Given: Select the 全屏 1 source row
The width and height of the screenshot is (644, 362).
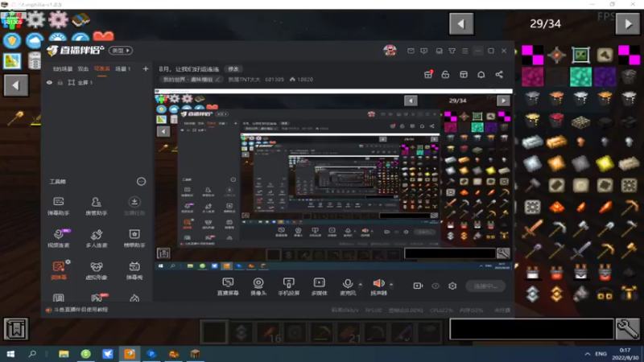Looking at the screenshot, I should [97, 82].
